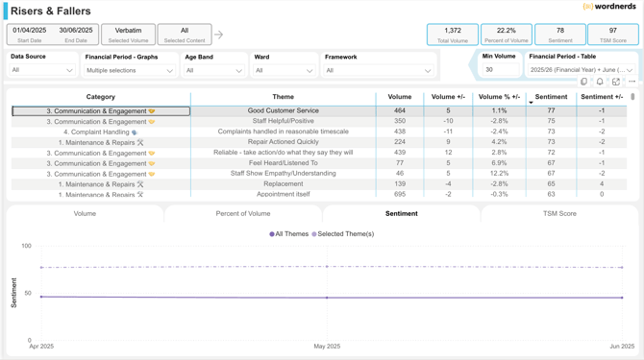Click the bell alert icon
Screen dimensions: 644x360
pyautogui.click(x=600, y=82)
